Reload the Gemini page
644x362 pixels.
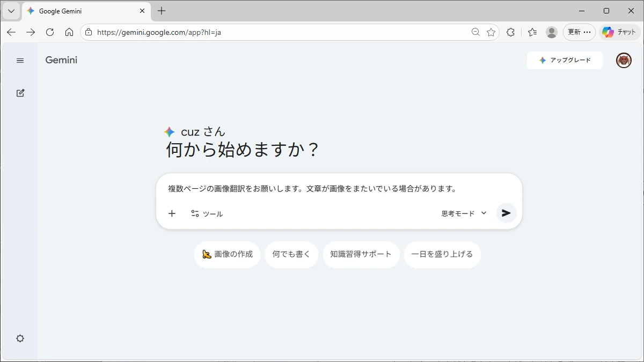click(50, 32)
